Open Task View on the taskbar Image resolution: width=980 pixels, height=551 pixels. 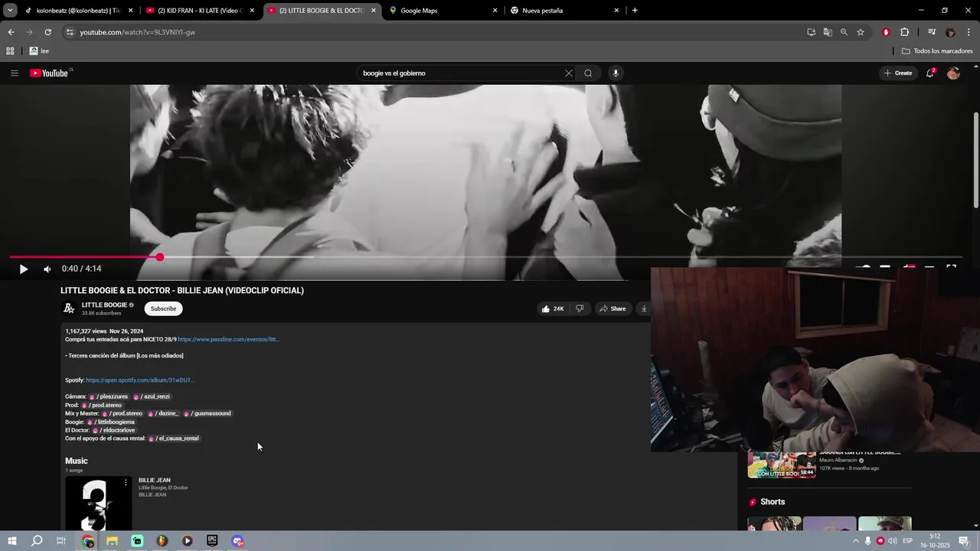click(61, 541)
